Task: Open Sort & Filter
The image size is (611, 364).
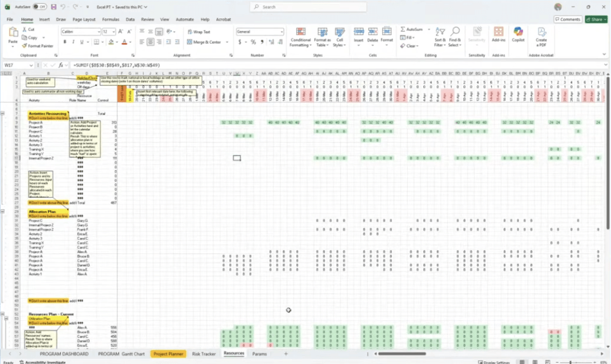Action: point(440,38)
